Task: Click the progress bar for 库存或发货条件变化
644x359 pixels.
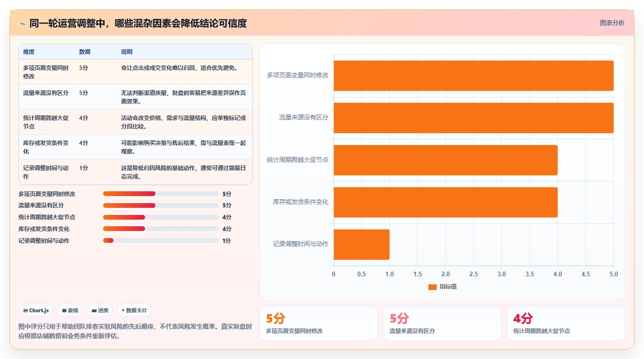Action: click(161, 229)
